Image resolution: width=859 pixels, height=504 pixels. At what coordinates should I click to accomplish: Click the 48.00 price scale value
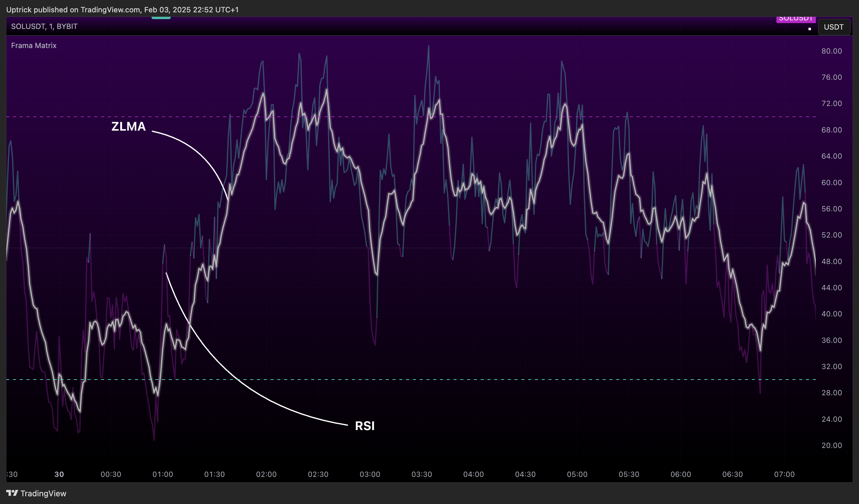[x=831, y=261]
